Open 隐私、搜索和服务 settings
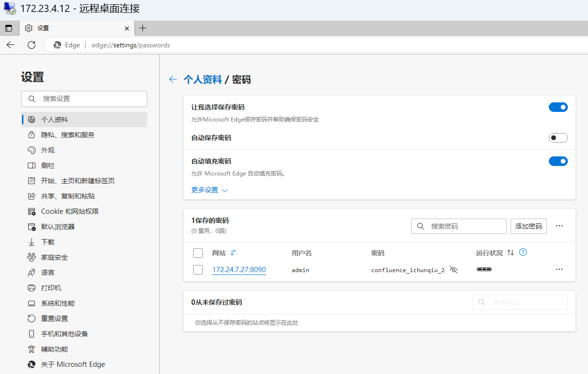Screen dimensions: 588x374 pos(84,135)
